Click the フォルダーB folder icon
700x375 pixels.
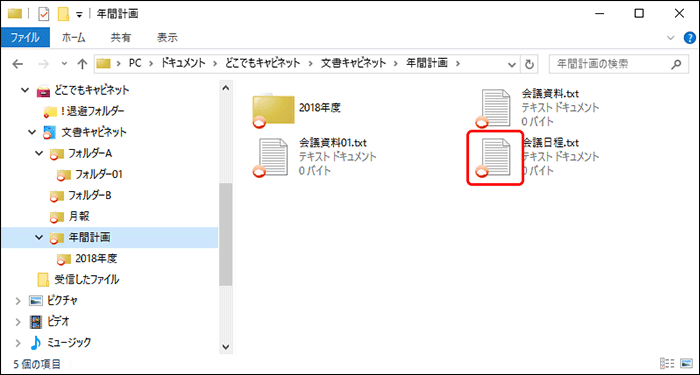tap(57, 196)
